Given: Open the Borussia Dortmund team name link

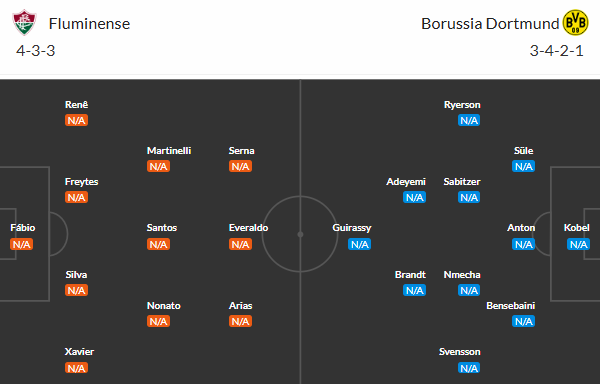Looking at the screenshot, I should 490,24.
